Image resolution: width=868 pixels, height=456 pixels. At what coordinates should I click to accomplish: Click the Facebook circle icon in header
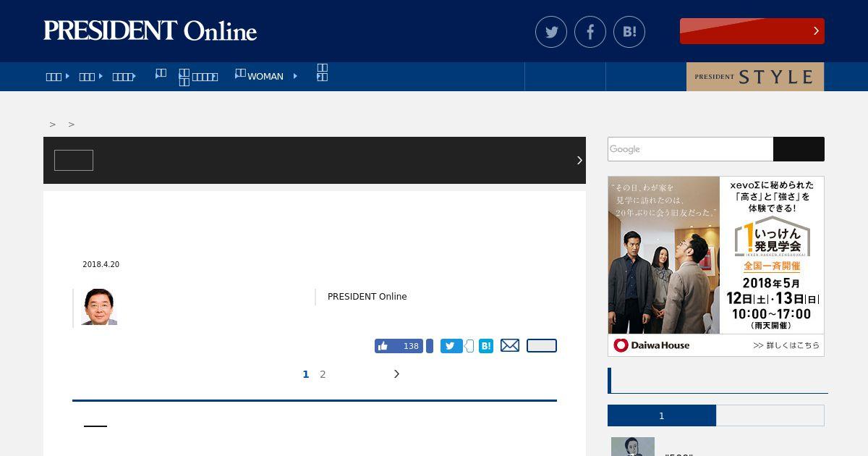coord(590,32)
